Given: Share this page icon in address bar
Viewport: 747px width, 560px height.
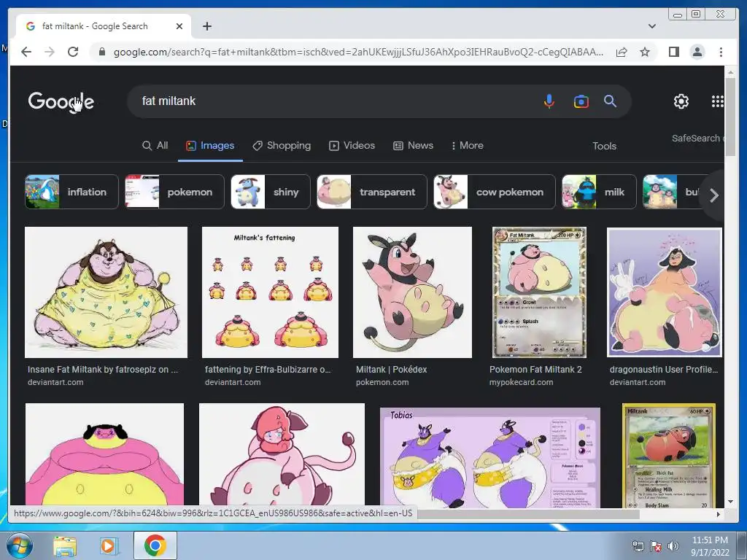Looking at the screenshot, I should tap(622, 52).
